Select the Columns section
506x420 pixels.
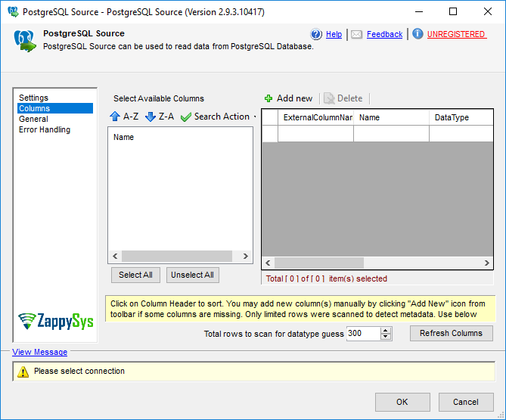tap(55, 108)
